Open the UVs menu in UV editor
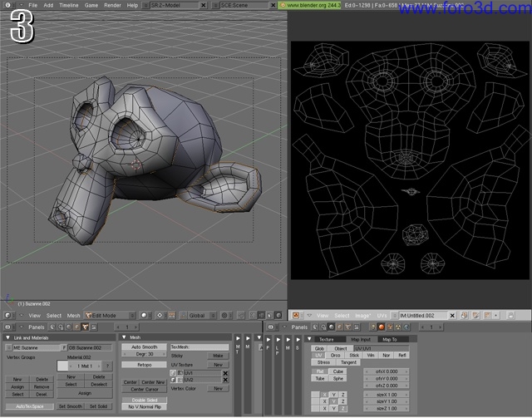This screenshot has height=418, width=532. (x=382, y=315)
